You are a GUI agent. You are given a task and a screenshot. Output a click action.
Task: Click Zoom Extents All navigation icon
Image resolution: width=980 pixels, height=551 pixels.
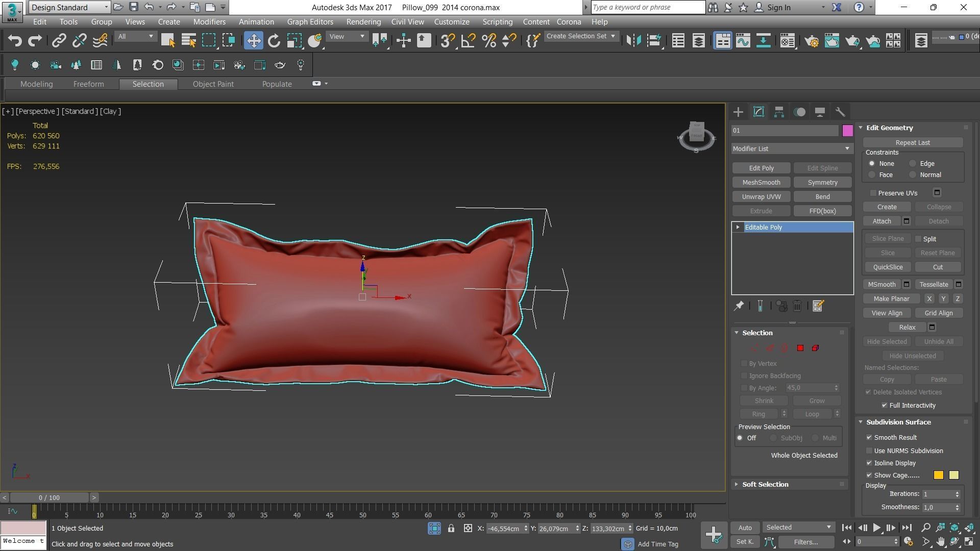969,528
